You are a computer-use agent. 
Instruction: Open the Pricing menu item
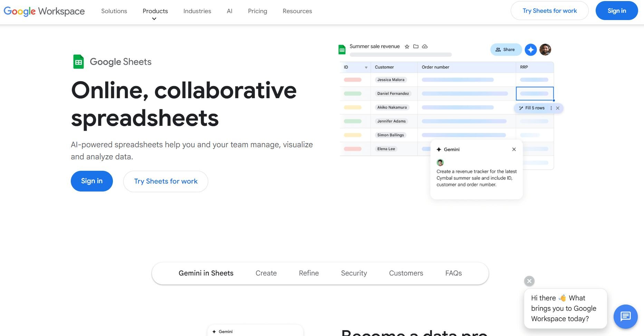pyautogui.click(x=257, y=11)
